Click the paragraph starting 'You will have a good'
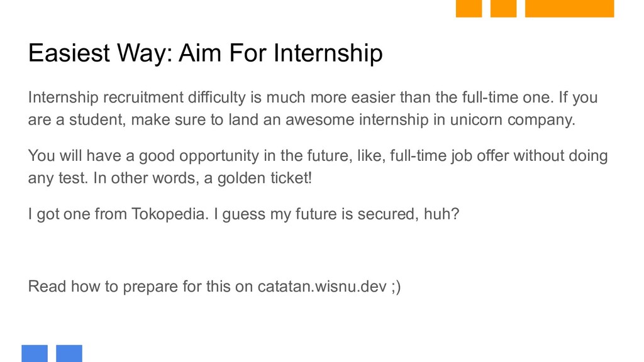The width and height of the screenshot is (644, 362). pos(318,167)
